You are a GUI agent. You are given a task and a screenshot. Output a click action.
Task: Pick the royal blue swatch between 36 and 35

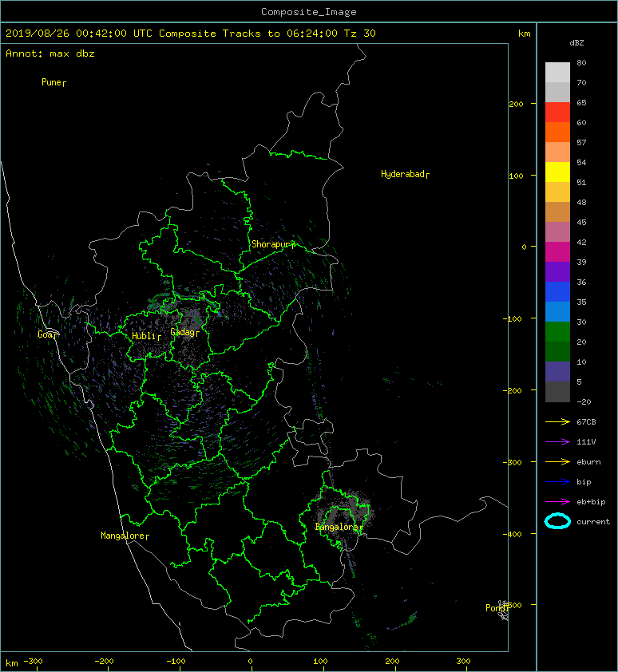tap(557, 292)
